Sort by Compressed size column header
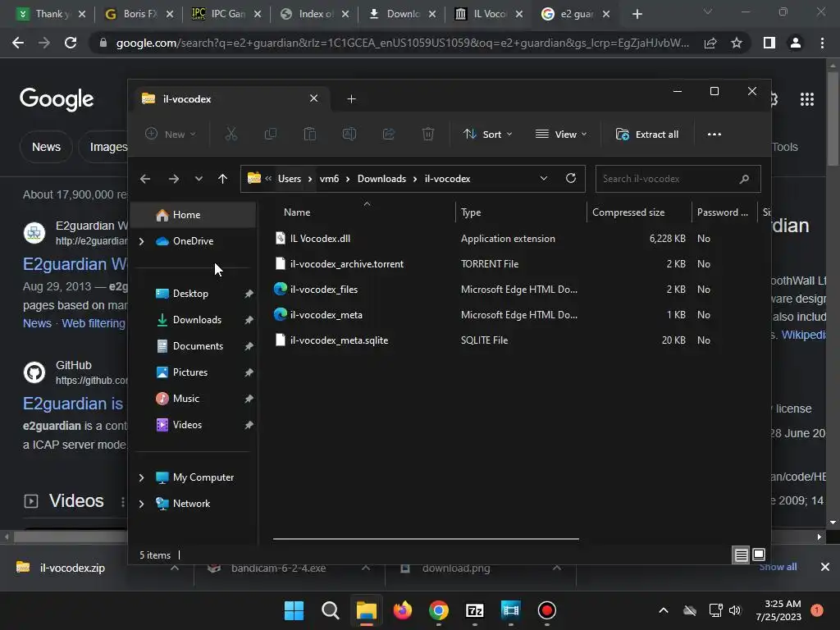This screenshot has height=630, width=840. [x=628, y=212]
